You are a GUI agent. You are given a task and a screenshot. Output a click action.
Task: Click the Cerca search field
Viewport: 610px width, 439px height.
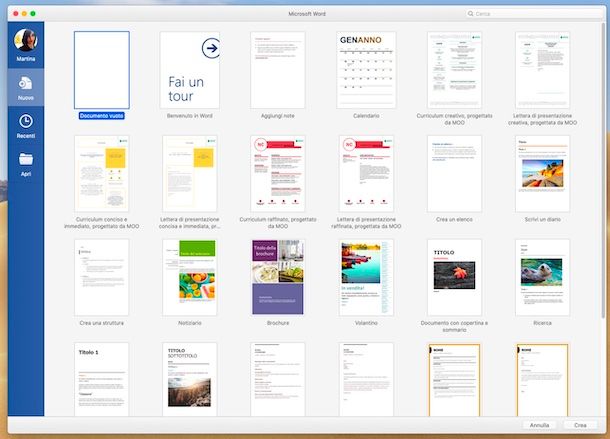535,14
